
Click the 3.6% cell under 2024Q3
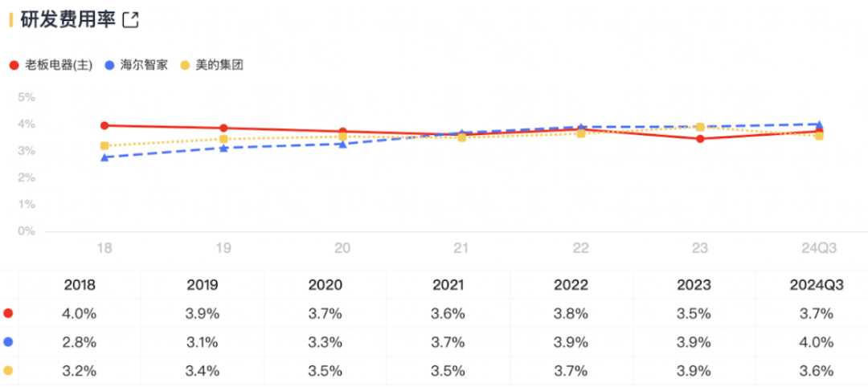817,371
